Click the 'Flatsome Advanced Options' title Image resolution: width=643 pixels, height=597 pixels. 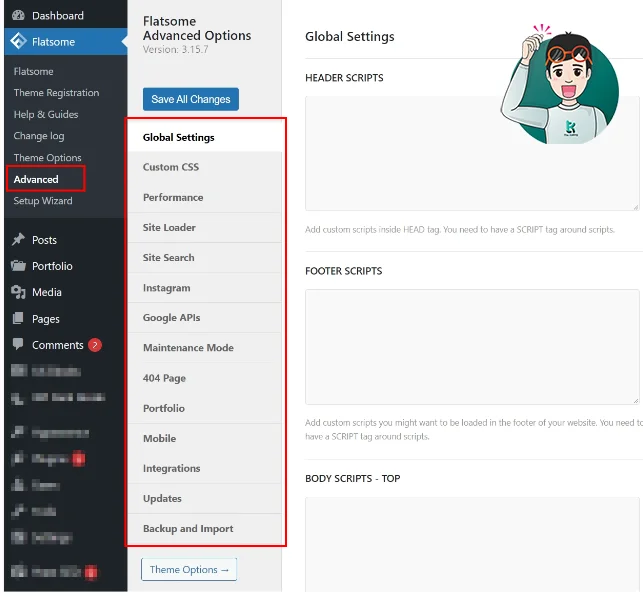pyautogui.click(x=197, y=28)
